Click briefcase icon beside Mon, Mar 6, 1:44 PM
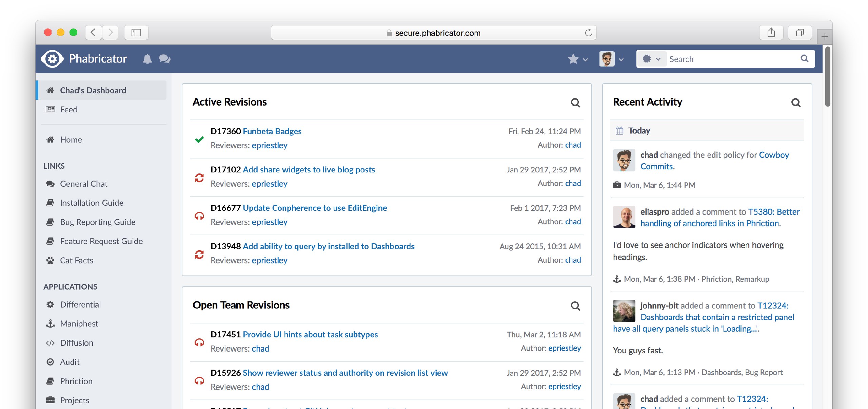 (617, 185)
